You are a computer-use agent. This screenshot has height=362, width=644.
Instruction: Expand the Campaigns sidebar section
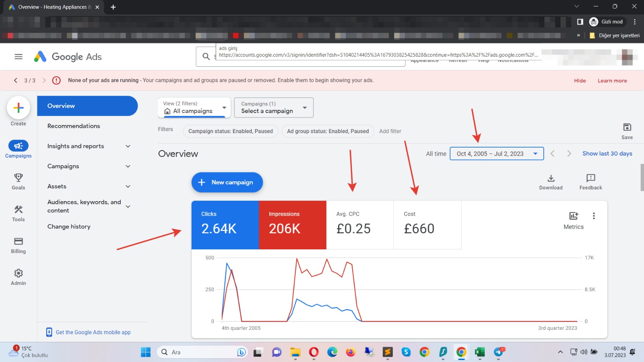pyautogui.click(x=128, y=167)
